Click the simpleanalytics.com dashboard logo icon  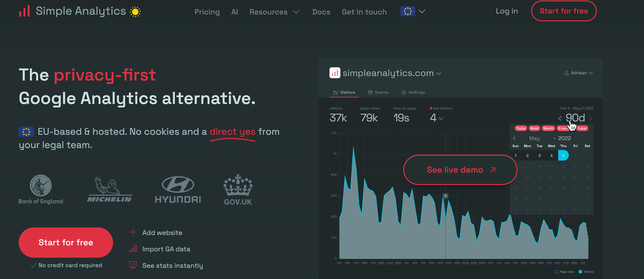pyautogui.click(x=335, y=73)
